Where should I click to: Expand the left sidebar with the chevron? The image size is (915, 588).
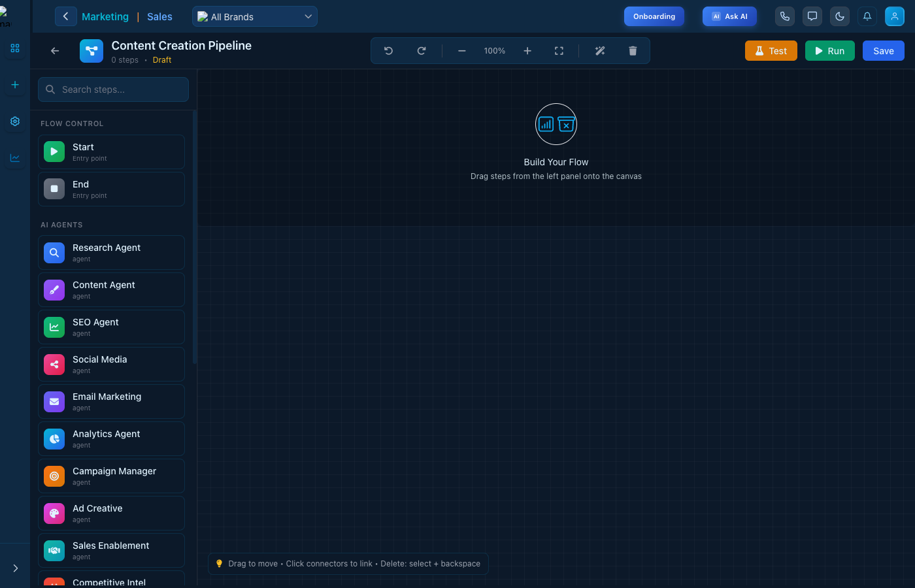point(15,568)
